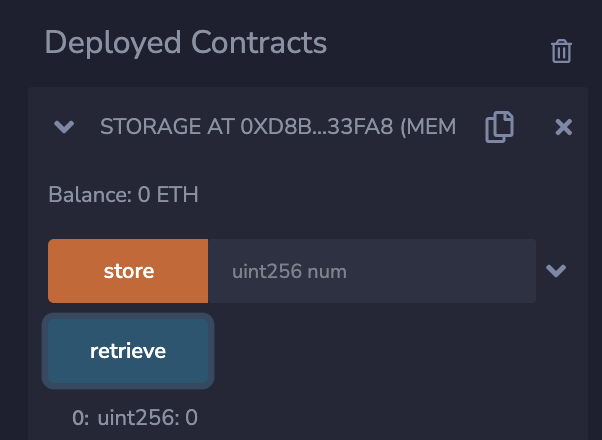Read stored value using blue retrieve button
The image size is (602, 440).
click(x=128, y=351)
